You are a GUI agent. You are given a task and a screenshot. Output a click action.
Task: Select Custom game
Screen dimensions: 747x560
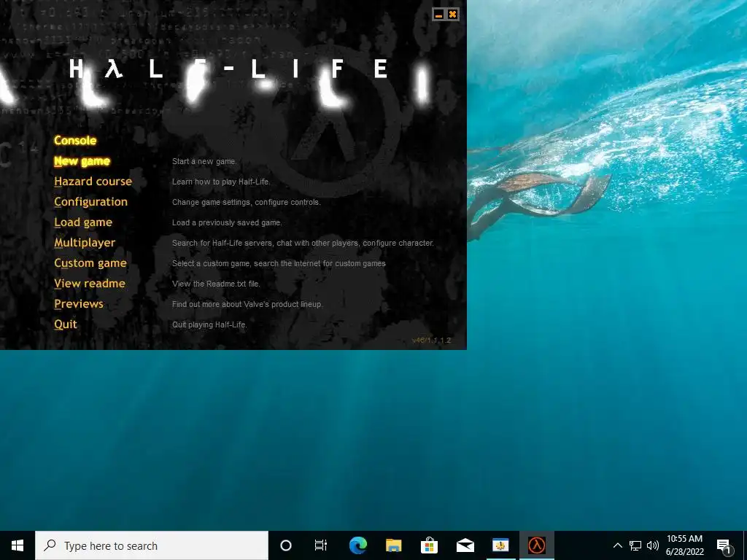coord(90,263)
